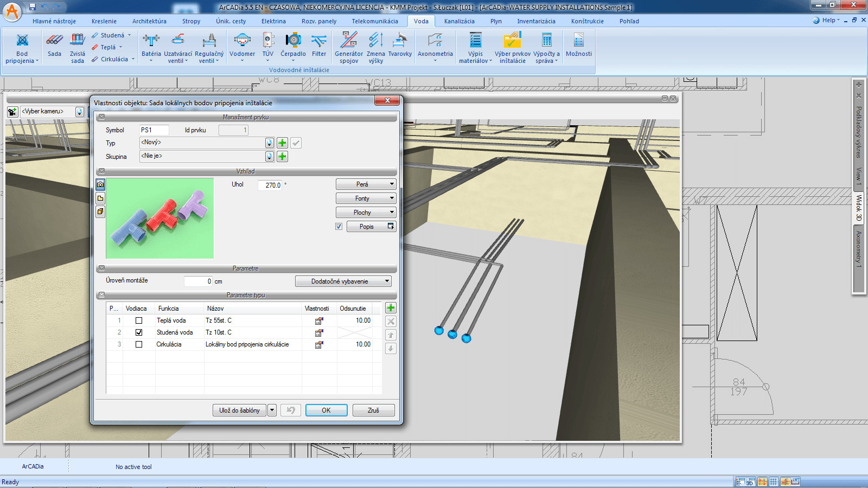
Task: Insert a Filter element
Action: click(x=319, y=40)
